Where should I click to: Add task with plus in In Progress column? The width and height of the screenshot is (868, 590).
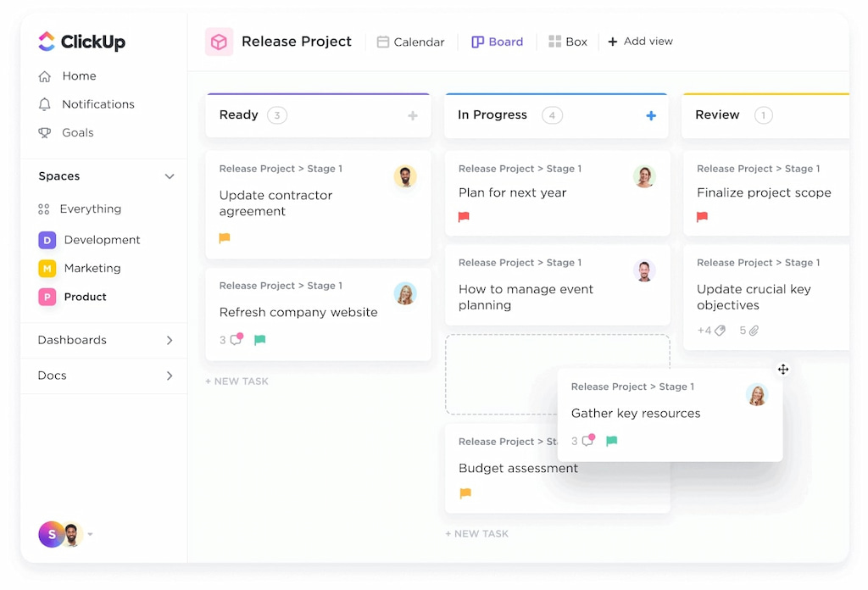point(651,116)
